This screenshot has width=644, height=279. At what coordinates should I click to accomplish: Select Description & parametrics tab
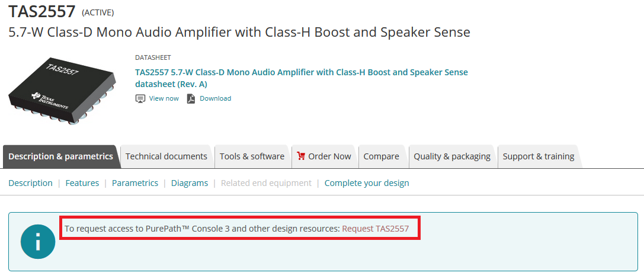pos(60,156)
